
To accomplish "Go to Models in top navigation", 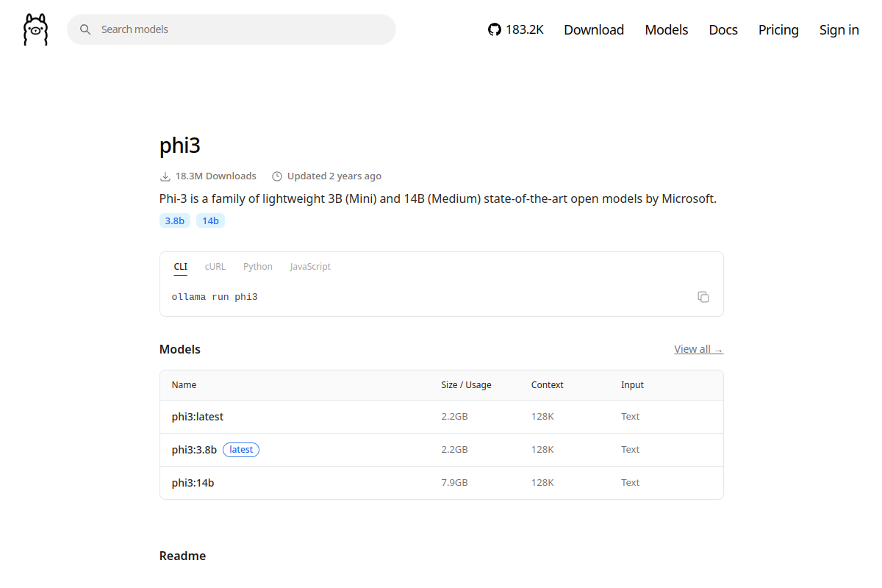I will click(x=667, y=29).
